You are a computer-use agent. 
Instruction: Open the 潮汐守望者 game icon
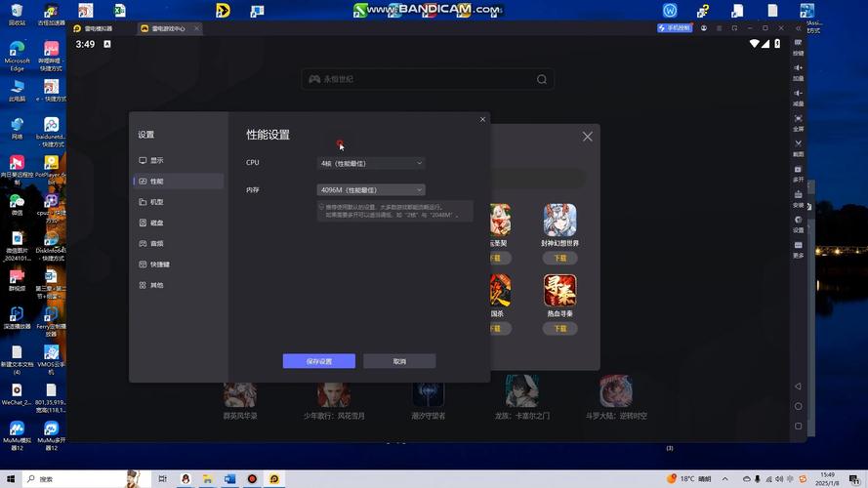pos(428,393)
